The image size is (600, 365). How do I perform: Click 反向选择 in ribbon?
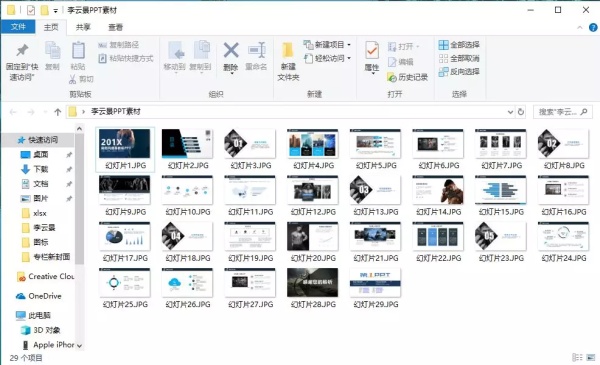pyautogui.click(x=459, y=72)
